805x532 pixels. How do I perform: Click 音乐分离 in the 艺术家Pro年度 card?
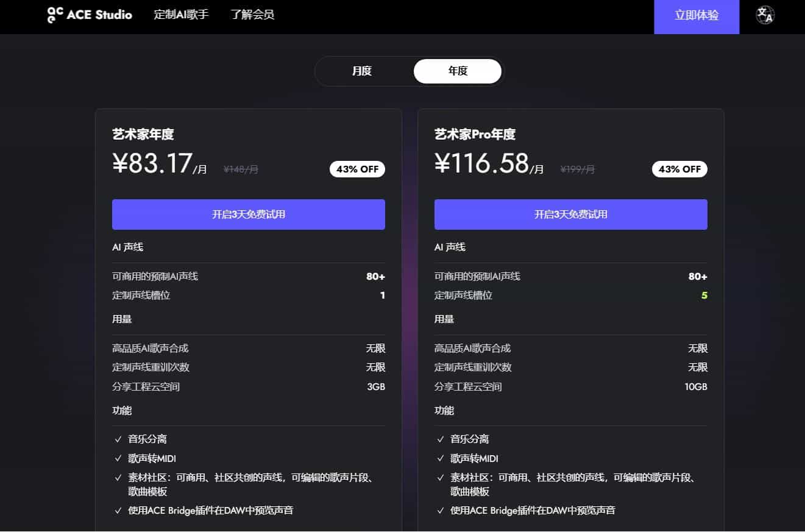pyautogui.click(x=470, y=439)
